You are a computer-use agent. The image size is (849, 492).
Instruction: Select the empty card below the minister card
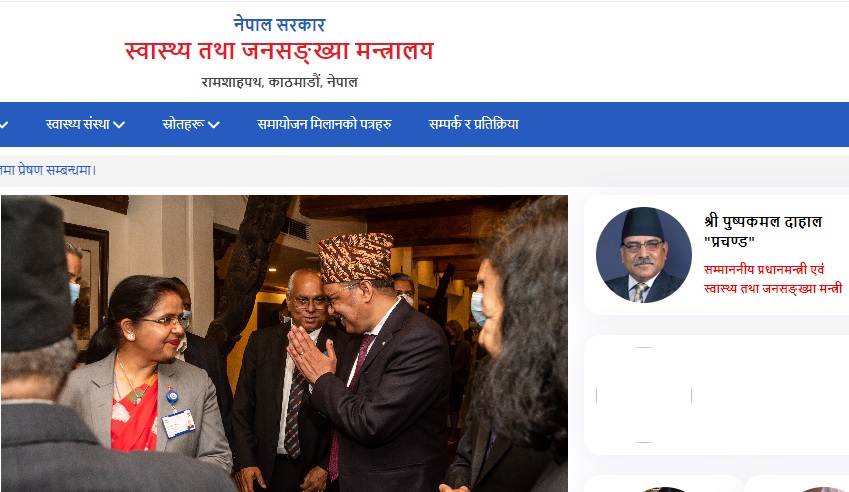pos(716,395)
